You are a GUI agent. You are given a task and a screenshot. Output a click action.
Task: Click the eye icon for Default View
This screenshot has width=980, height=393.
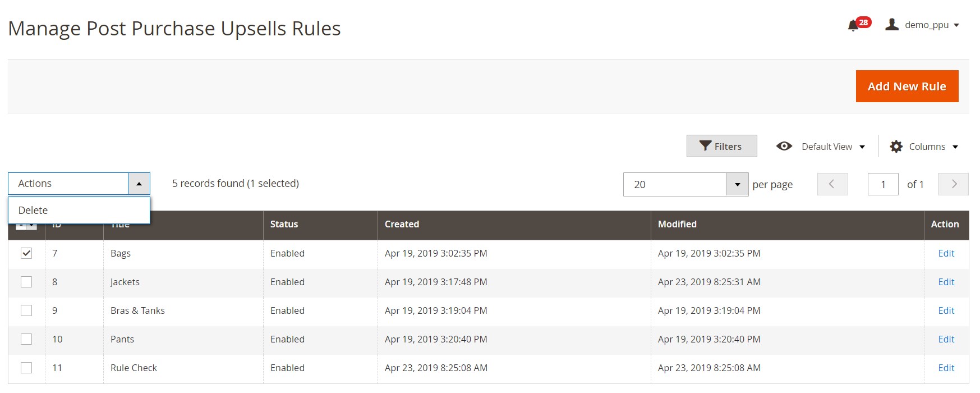point(784,147)
